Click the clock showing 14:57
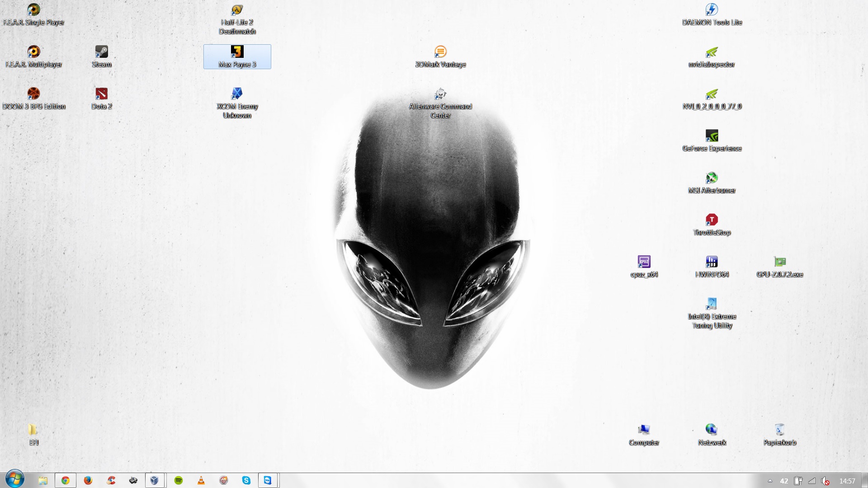This screenshot has height=488, width=868. (847, 481)
